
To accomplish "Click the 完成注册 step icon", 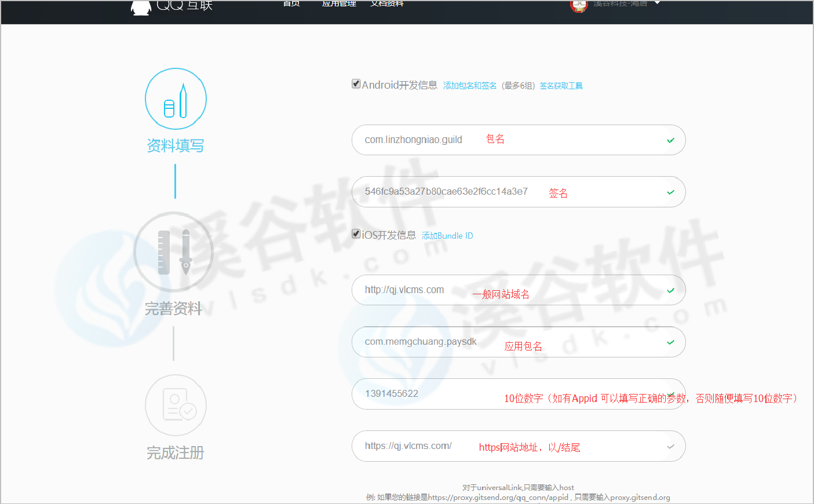I will point(176,405).
